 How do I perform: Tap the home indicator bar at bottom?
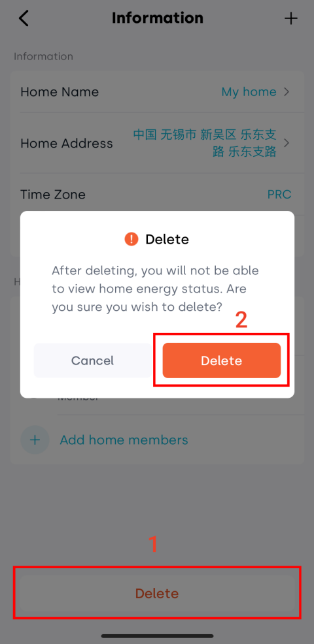click(157, 636)
